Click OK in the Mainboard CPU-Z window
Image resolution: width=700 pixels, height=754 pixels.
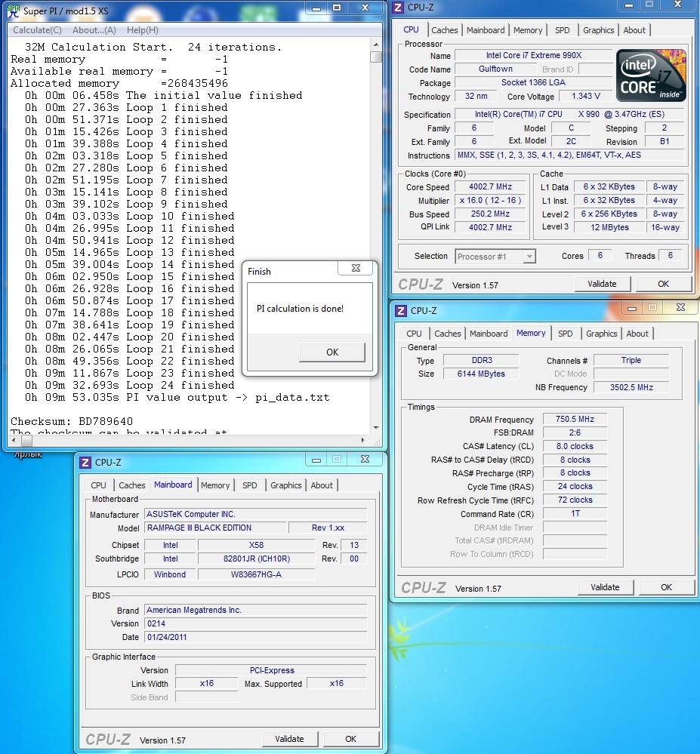pos(350,739)
